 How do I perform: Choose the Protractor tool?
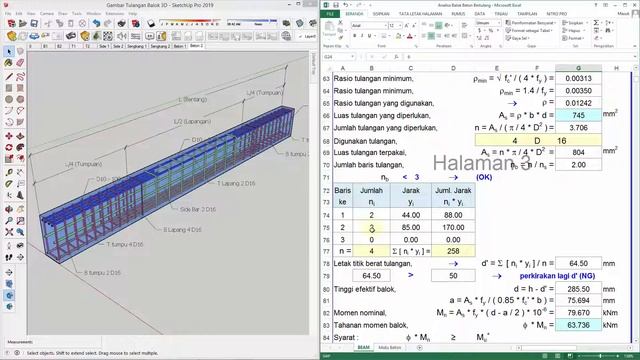(x=9, y=184)
